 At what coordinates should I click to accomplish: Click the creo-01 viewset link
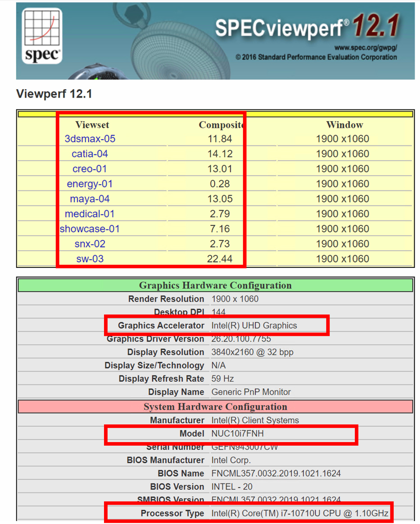pos(90,169)
